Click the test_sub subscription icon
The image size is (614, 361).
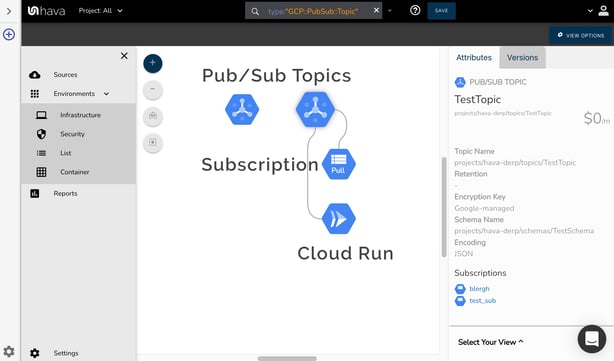[460, 301]
